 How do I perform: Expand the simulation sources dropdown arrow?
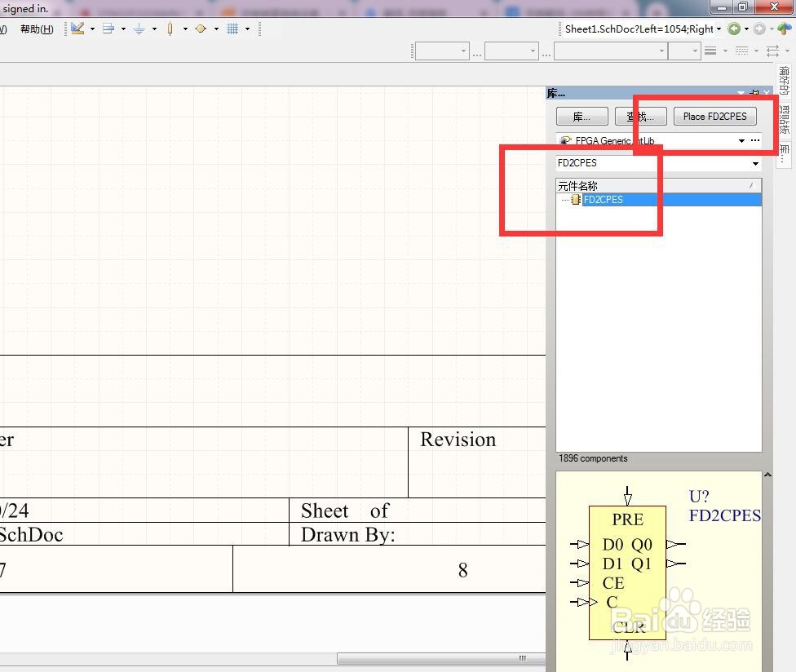216,29
